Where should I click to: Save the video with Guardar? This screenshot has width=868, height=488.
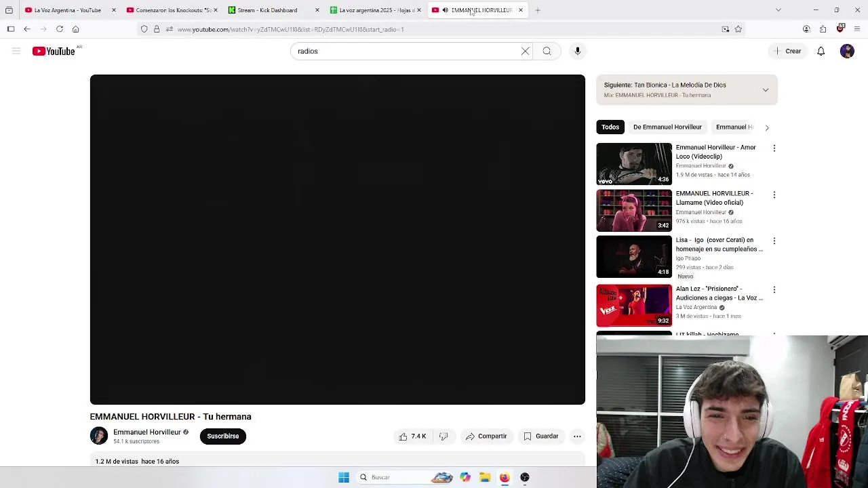coord(541,436)
